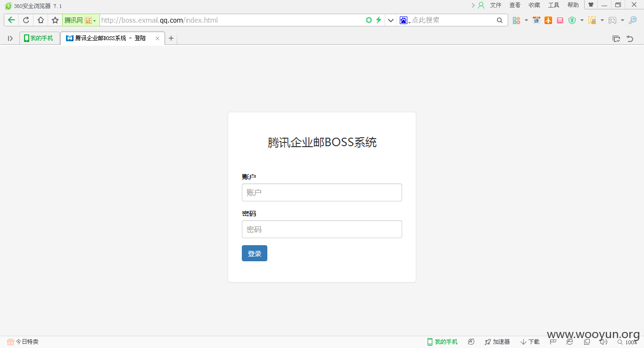Click the lightning clock icon in the status bar
644x348 pixels.
[471, 342]
